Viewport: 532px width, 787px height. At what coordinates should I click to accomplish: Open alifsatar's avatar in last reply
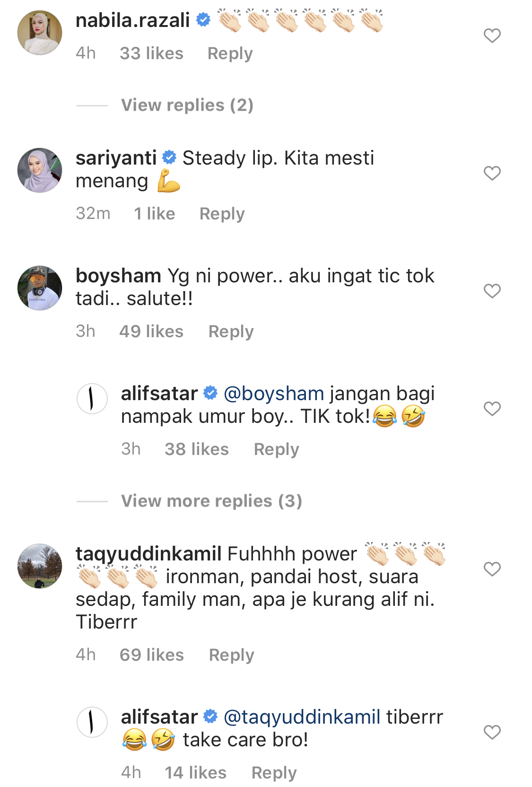tap(92, 722)
